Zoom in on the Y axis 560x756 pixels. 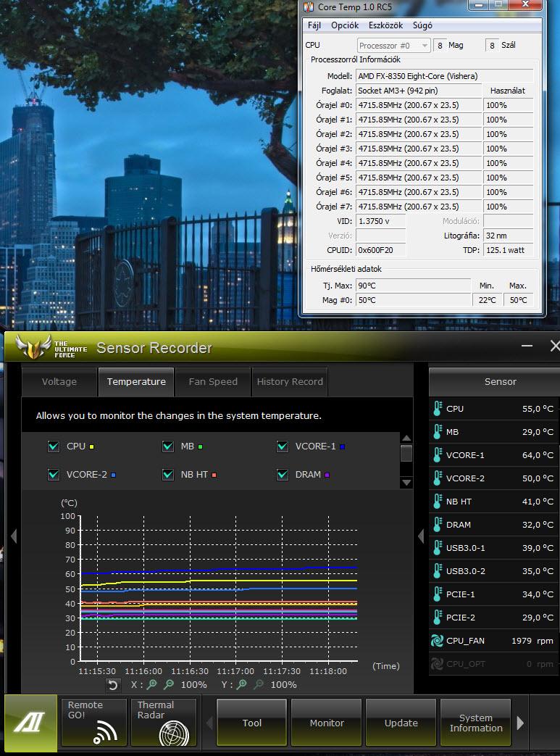pos(242,684)
